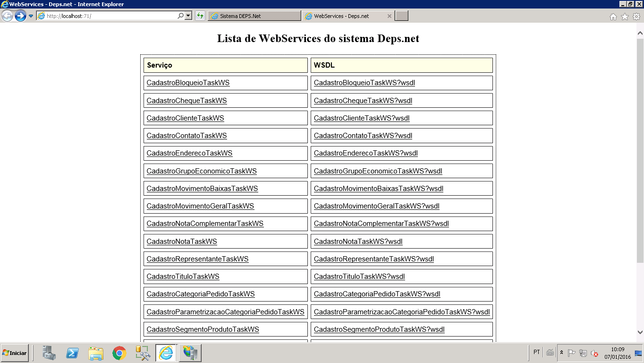
Task: Click the volume muted tray icon
Action: click(x=595, y=353)
